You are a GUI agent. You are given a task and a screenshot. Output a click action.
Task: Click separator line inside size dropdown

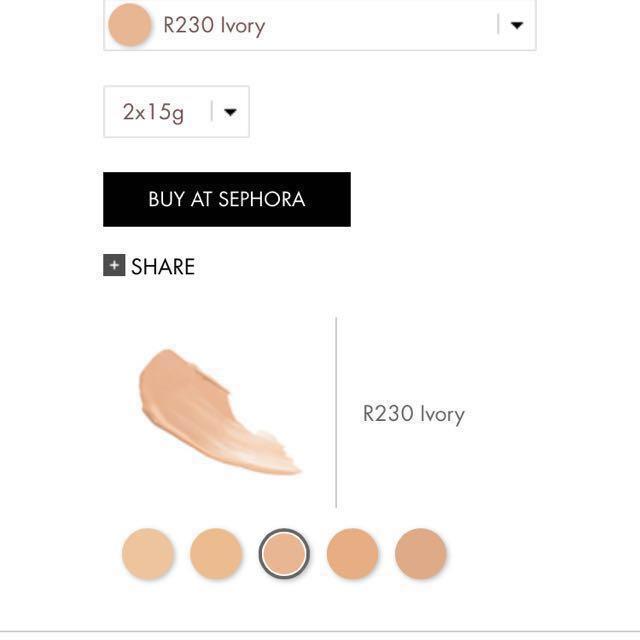pyautogui.click(x=211, y=111)
